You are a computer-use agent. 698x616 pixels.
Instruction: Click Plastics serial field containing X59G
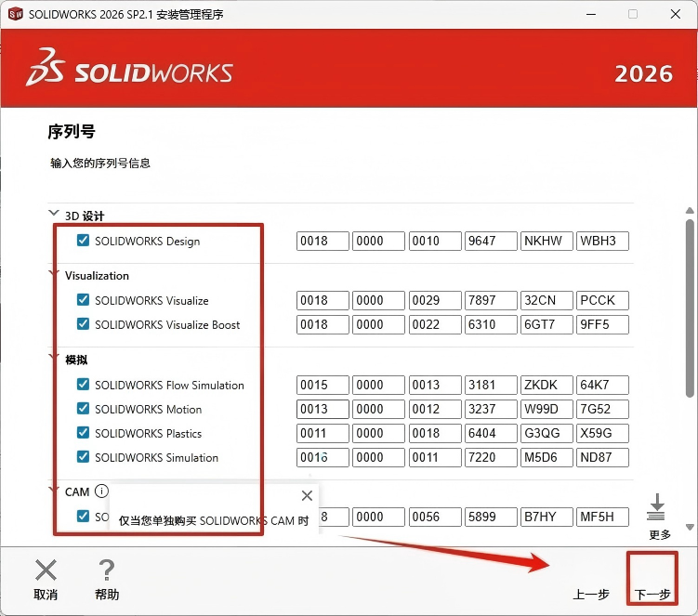(x=603, y=433)
